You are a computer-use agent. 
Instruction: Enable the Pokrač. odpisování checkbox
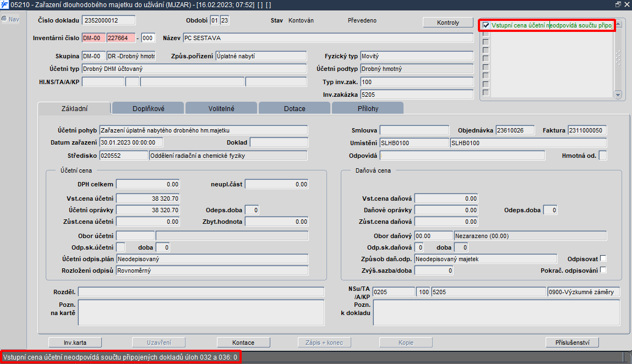(x=603, y=270)
